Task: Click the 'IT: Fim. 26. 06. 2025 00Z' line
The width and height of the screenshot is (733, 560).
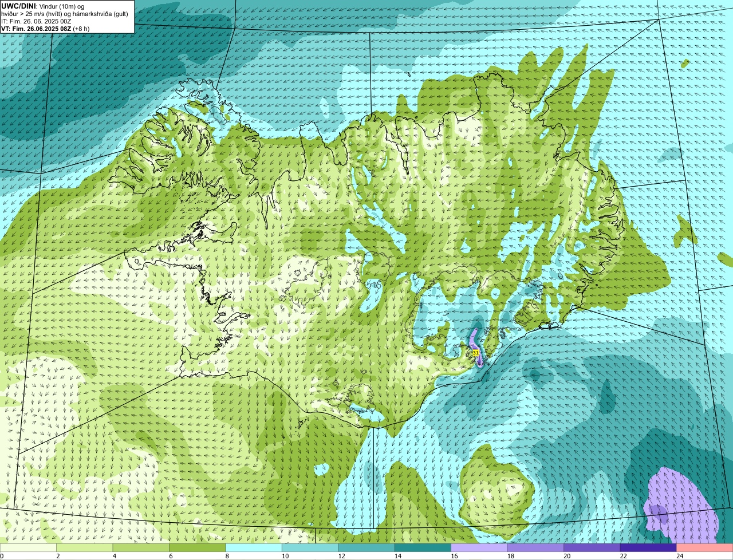Action: pyautogui.click(x=36, y=21)
